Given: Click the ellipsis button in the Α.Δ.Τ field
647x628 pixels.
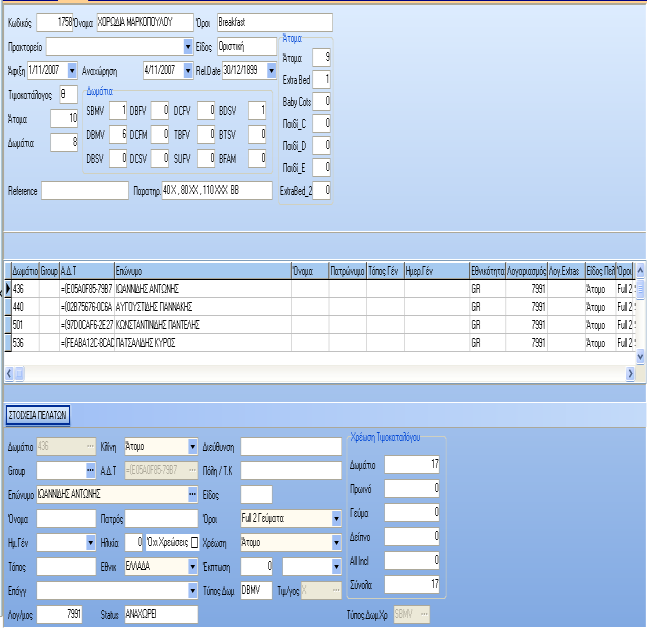Looking at the screenshot, I should click(192, 470).
